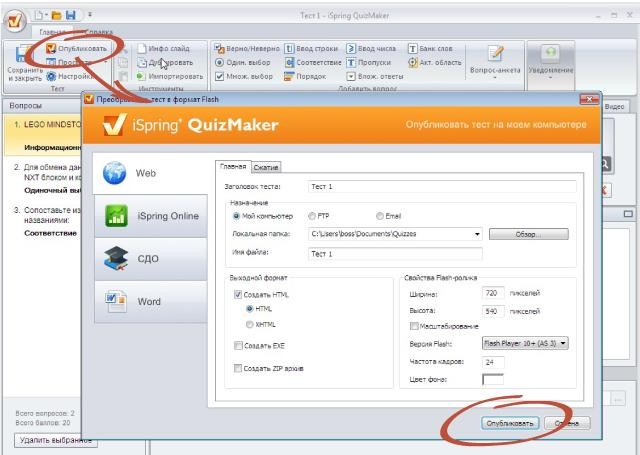Image resolution: width=640 pixels, height=455 pixels.
Task: Open the Версия Flash dropdown
Action: click(563, 343)
